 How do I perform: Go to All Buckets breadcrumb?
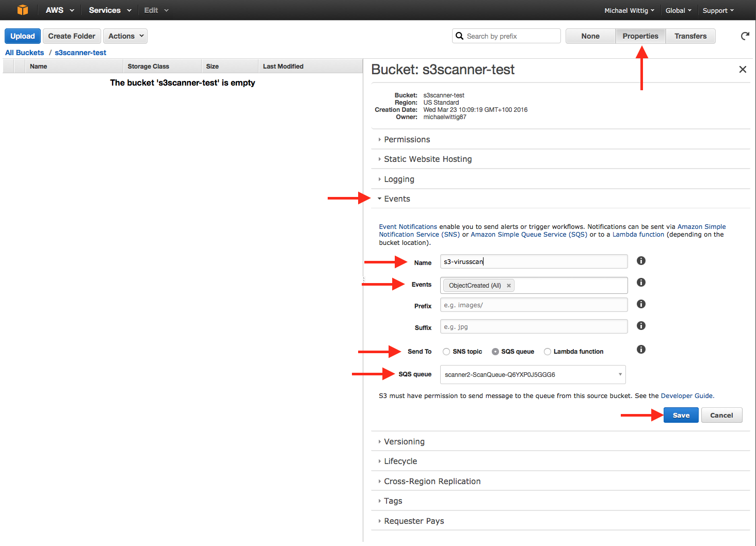[24, 53]
